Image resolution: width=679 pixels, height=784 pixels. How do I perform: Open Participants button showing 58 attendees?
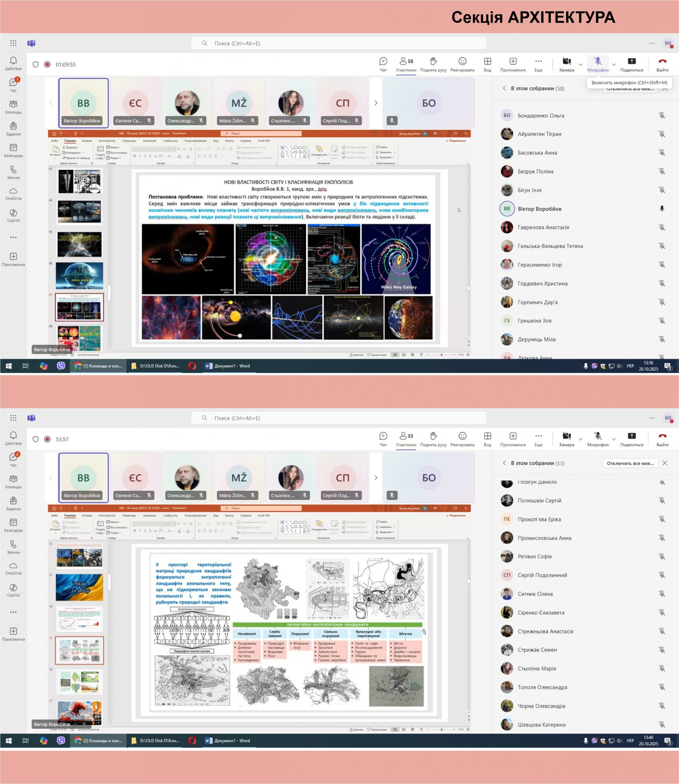tap(406, 64)
